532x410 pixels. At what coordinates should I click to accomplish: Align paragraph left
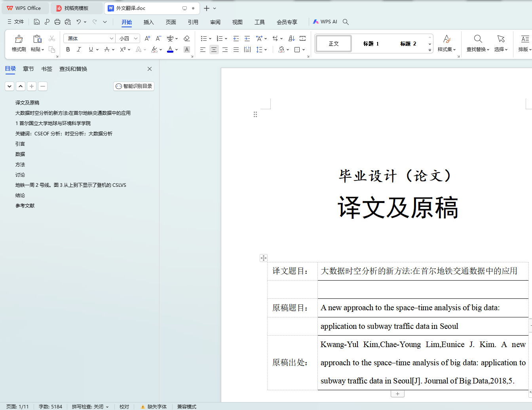(x=203, y=49)
